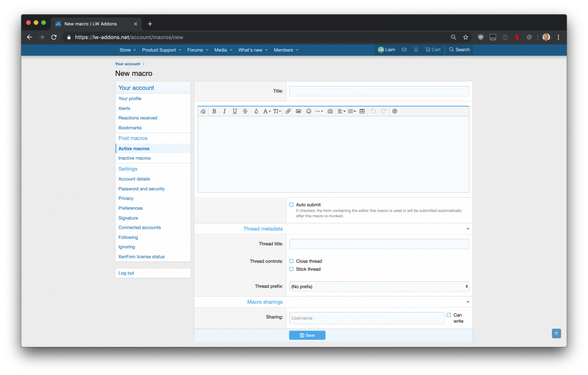Image resolution: width=588 pixels, height=375 pixels.
Task: Click into the macro Title field
Action: point(379,91)
